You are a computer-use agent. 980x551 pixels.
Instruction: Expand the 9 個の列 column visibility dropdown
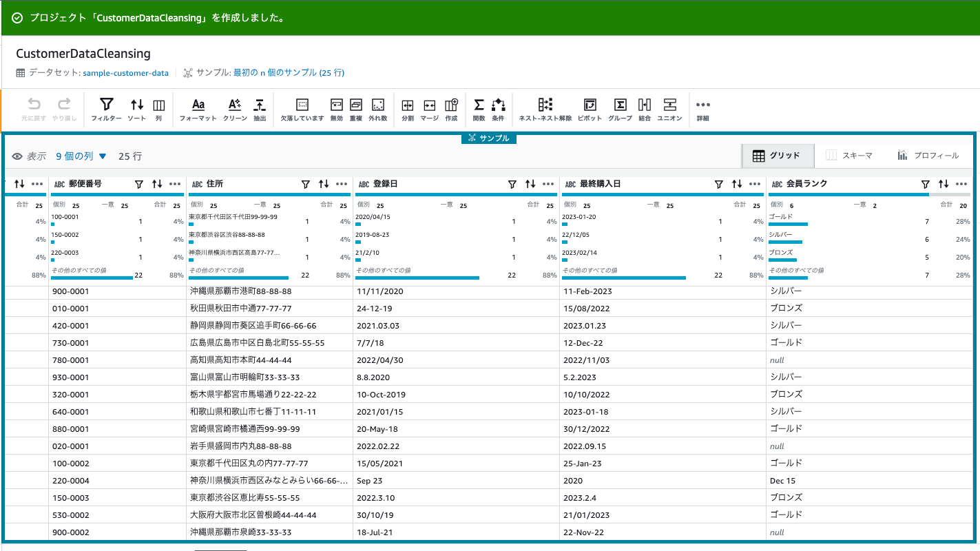(81, 156)
